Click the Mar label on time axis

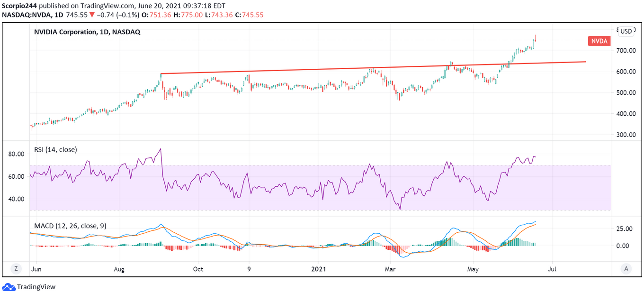390,269
